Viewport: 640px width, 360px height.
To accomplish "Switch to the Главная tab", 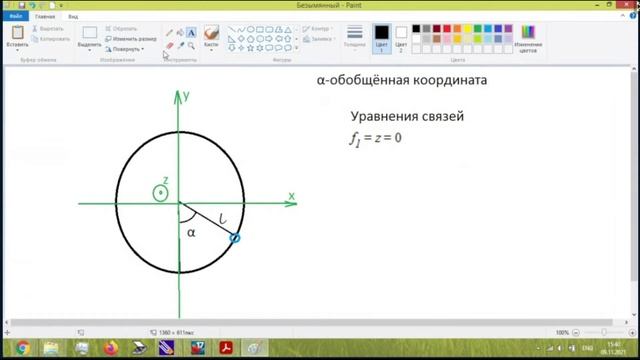I will 45,17.
